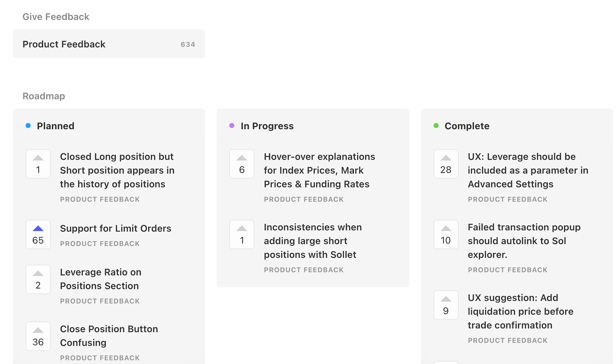
Task: Open Support for Limit Orders post
Action: tap(116, 228)
